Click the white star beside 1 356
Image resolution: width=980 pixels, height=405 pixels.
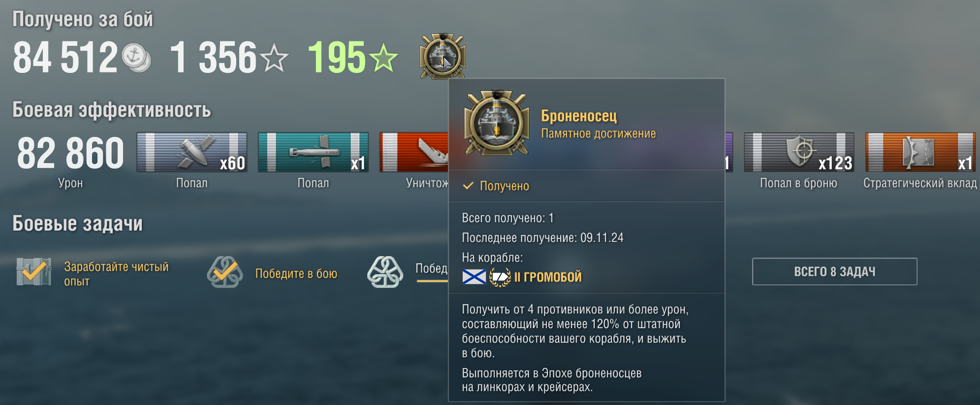pyautogui.click(x=274, y=58)
